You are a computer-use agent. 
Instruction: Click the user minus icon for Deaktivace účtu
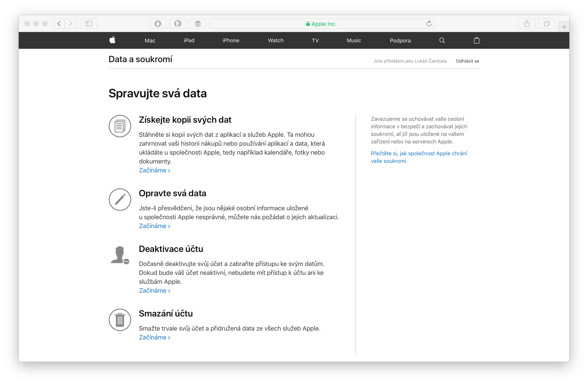[120, 255]
